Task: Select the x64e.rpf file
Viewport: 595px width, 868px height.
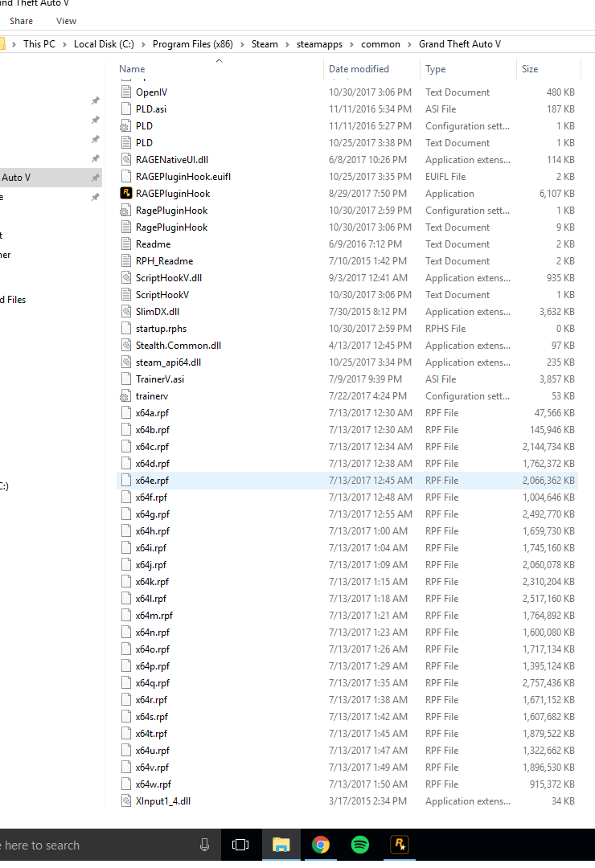Action: [347, 481]
